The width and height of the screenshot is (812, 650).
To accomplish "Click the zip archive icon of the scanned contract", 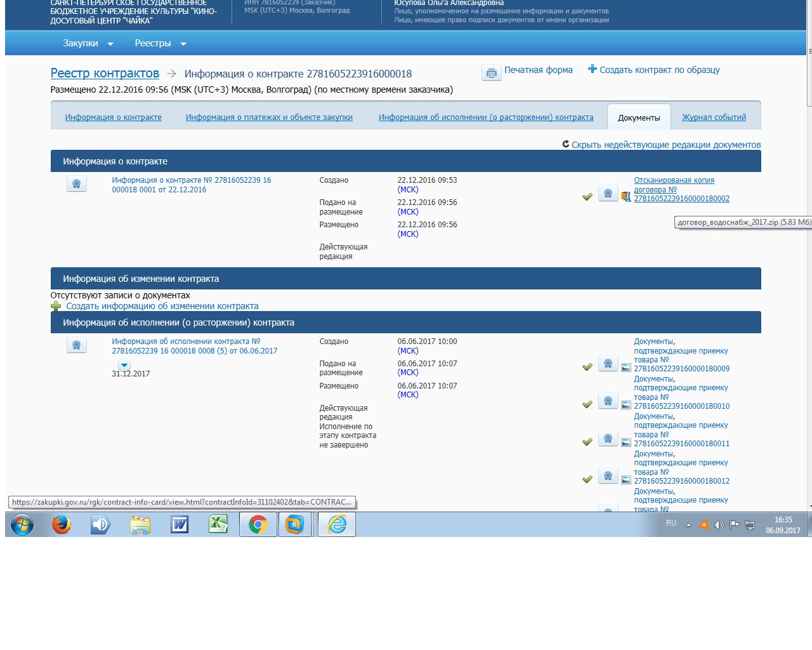I will (625, 197).
